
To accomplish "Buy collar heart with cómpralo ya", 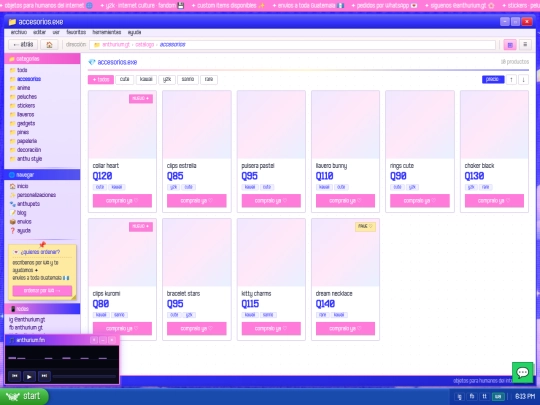I will coord(122,201).
